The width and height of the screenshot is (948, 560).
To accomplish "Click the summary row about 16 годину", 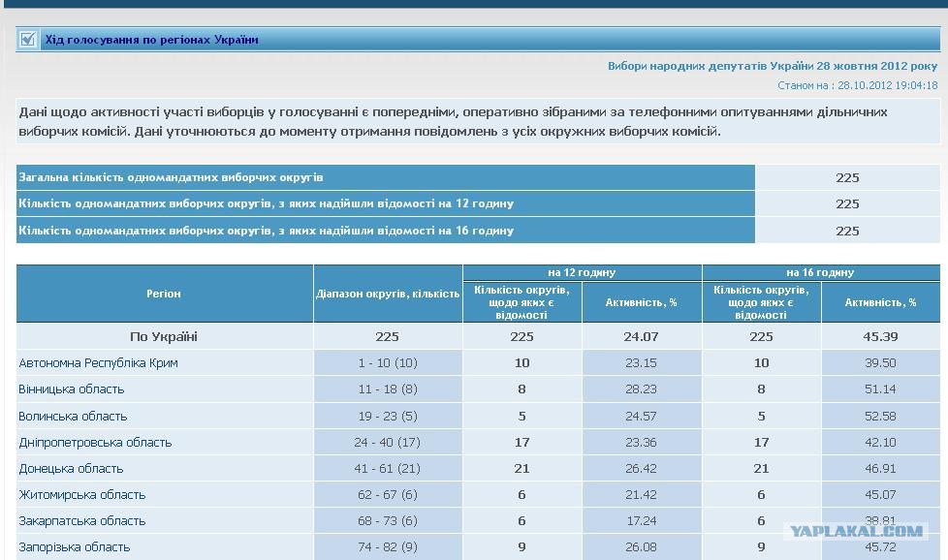I will 478,231.
